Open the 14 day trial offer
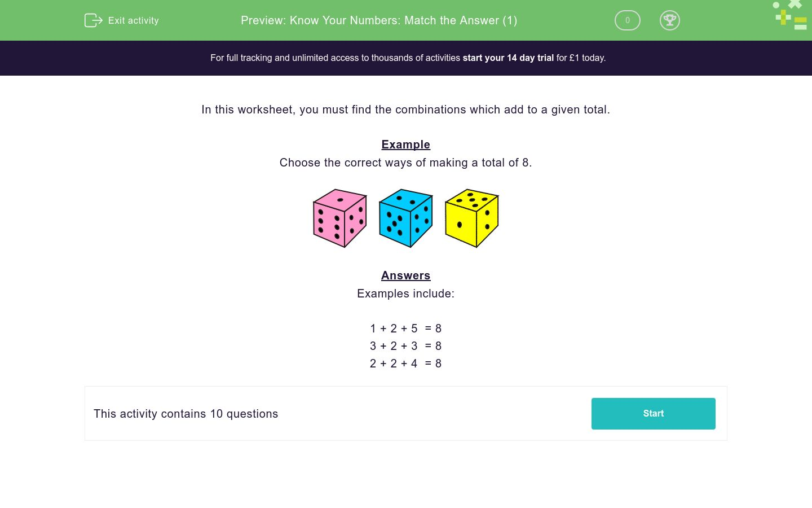Viewport: 812px width, 508px height. 507,58
